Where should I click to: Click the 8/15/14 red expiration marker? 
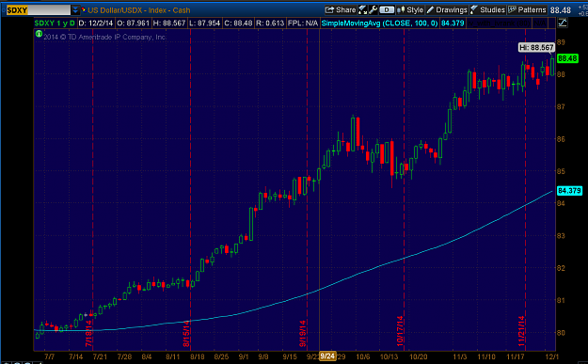click(x=186, y=333)
